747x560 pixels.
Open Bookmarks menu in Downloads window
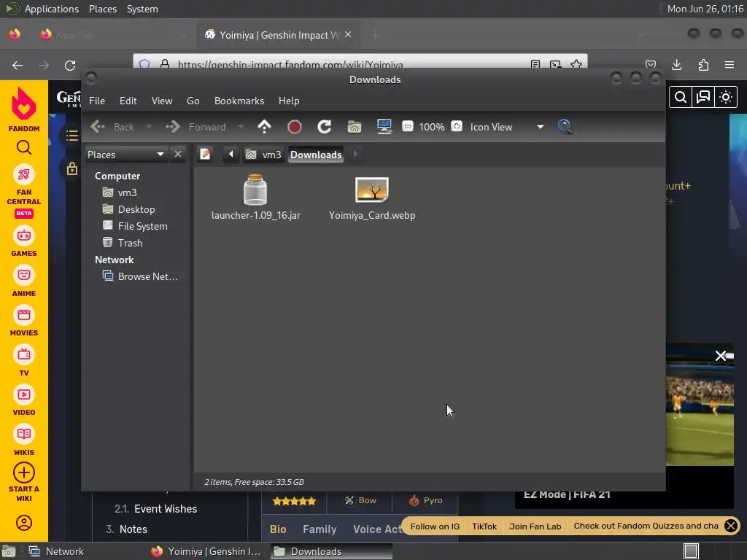pos(239,101)
